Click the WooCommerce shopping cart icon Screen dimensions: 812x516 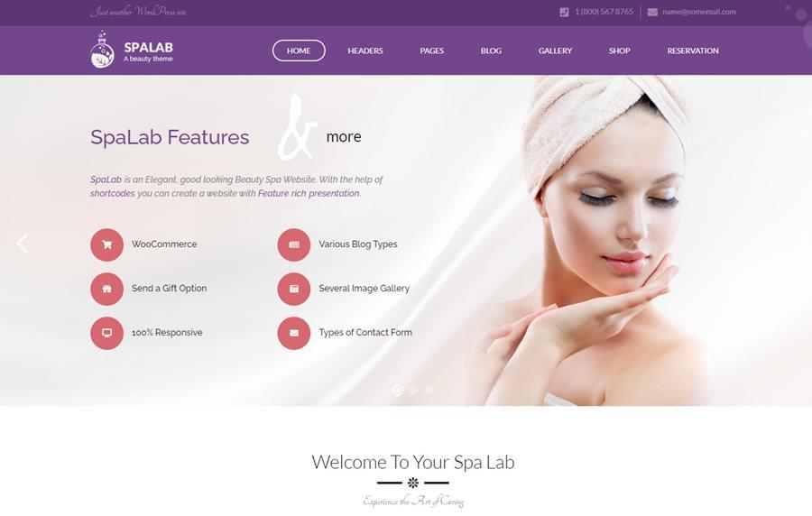tap(106, 244)
